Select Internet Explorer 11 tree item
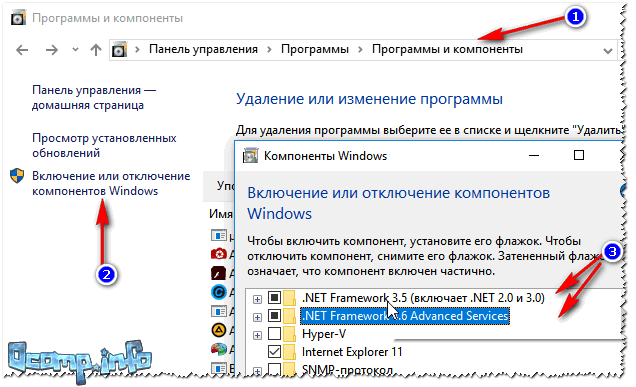 click(x=352, y=352)
